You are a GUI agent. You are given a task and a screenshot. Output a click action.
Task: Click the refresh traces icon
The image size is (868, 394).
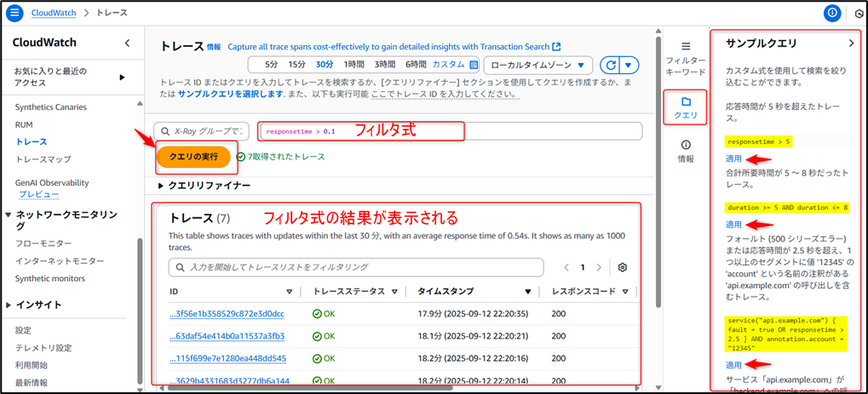click(609, 65)
